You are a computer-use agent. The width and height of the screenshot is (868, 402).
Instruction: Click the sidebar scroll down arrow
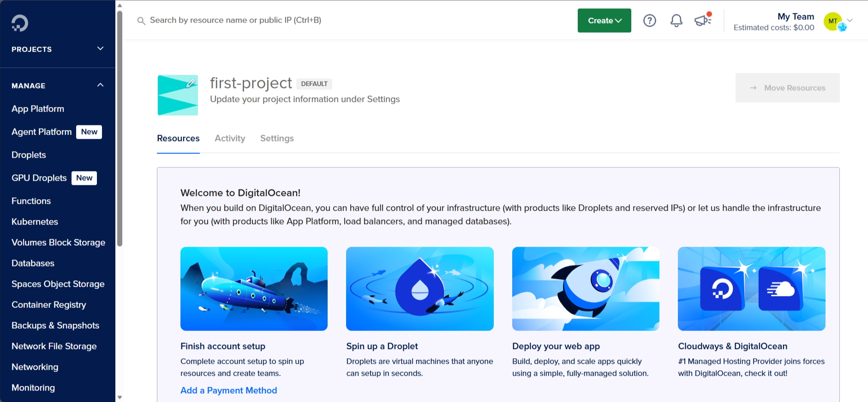click(120, 397)
